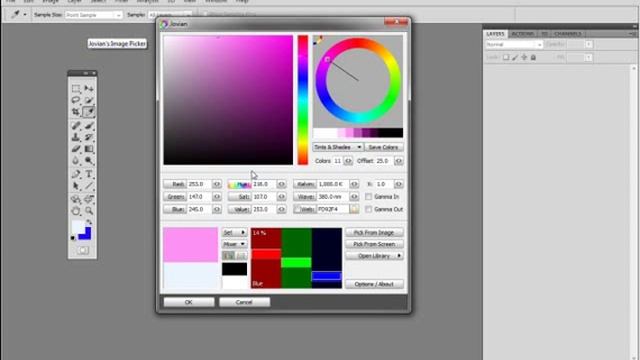The image size is (640, 360).
Task: Select the Rectangular Marquee tool
Action: click(76, 89)
